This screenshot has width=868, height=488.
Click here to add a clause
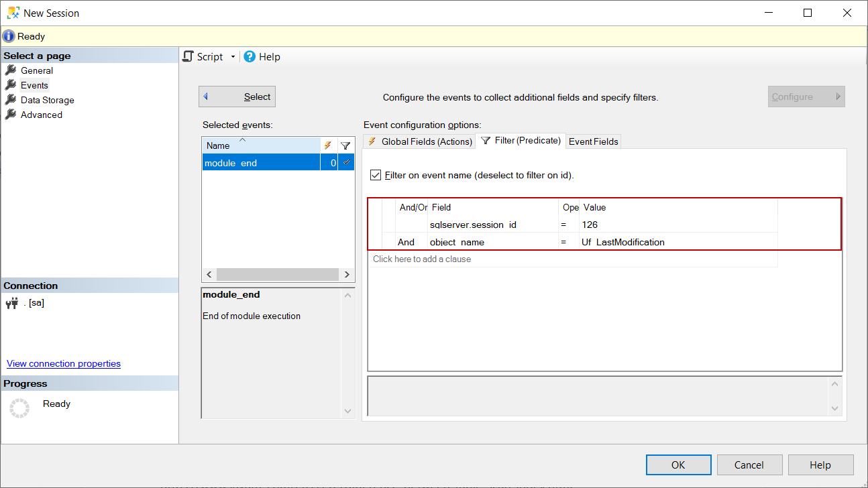pos(422,259)
